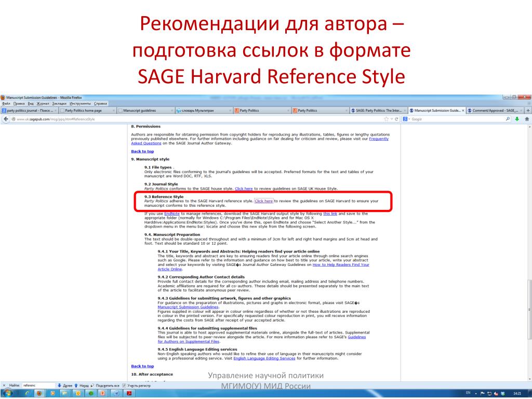532x399 pixels.
Task: Select the '10. After acceptance' heading
Action: click(152, 374)
